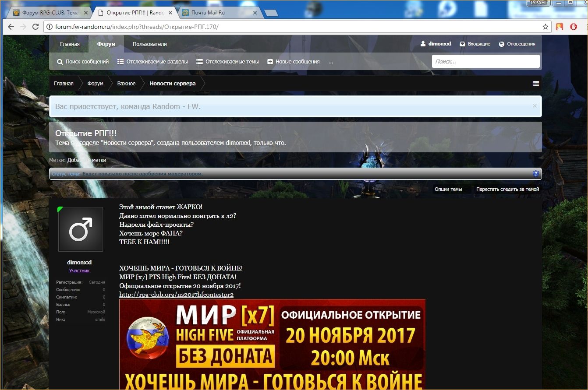
Task: Open the dimonxxd account menu
Action: [x=436, y=44]
